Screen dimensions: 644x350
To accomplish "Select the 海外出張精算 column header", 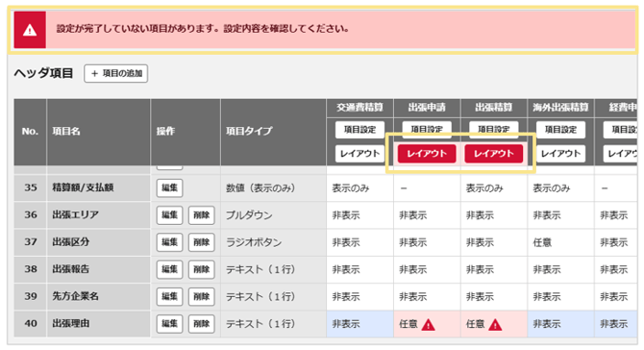I will pos(560,108).
